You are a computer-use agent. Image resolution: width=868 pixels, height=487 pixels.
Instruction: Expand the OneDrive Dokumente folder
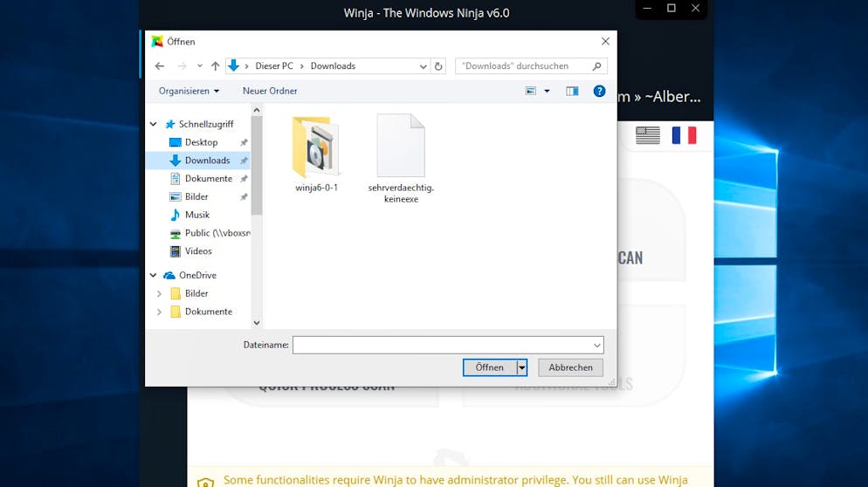[x=160, y=312]
